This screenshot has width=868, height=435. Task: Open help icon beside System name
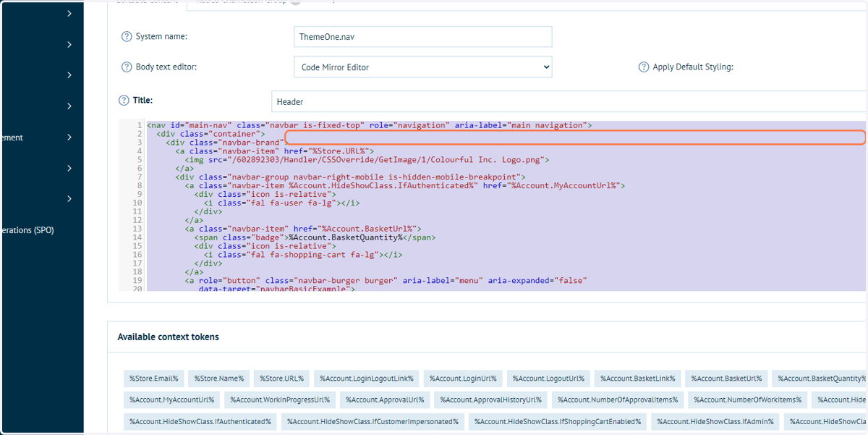pos(127,36)
